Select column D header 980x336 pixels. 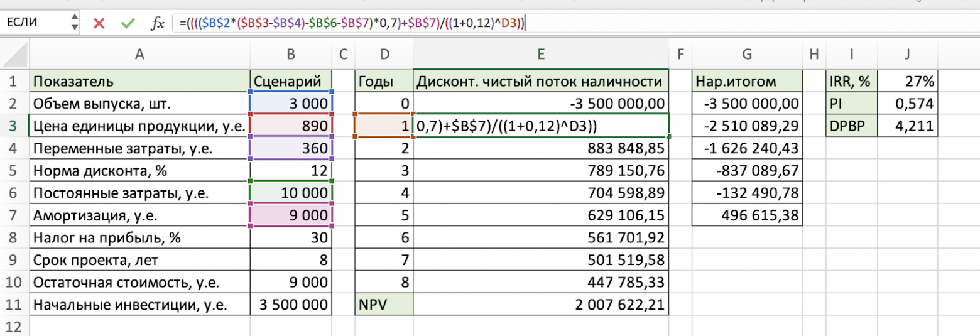pyautogui.click(x=384, y=55)
